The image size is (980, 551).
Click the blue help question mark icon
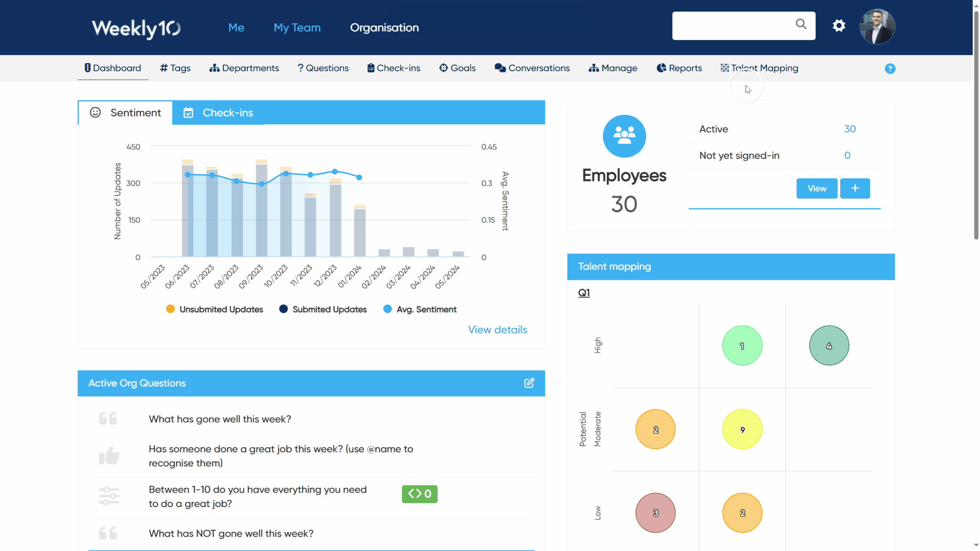[890, 68]
